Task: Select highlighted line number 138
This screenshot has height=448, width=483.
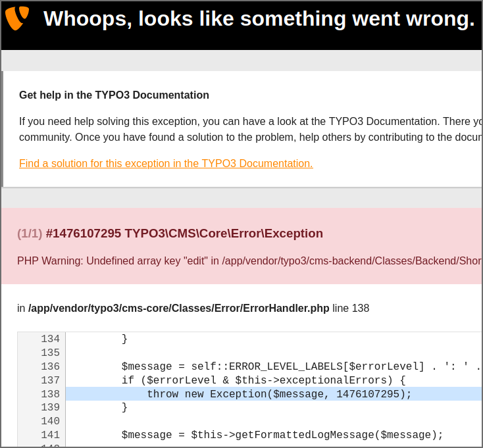Action: [50, 394]
